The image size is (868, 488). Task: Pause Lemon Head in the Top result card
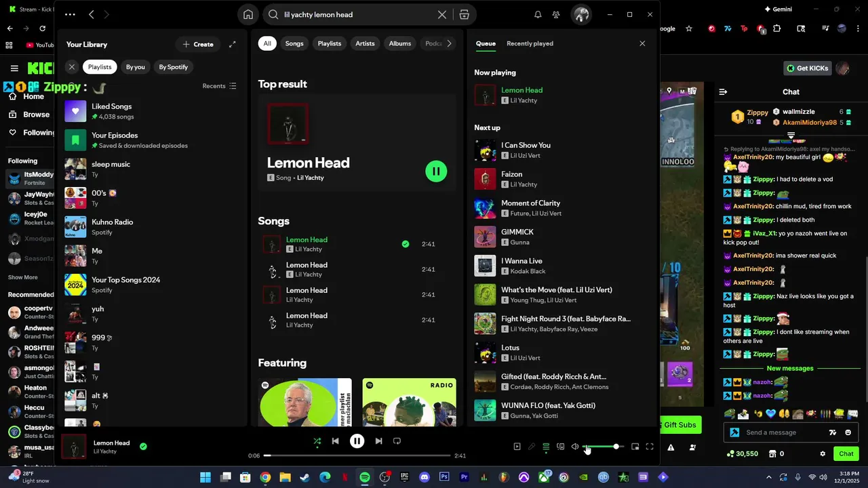[436, 171]
